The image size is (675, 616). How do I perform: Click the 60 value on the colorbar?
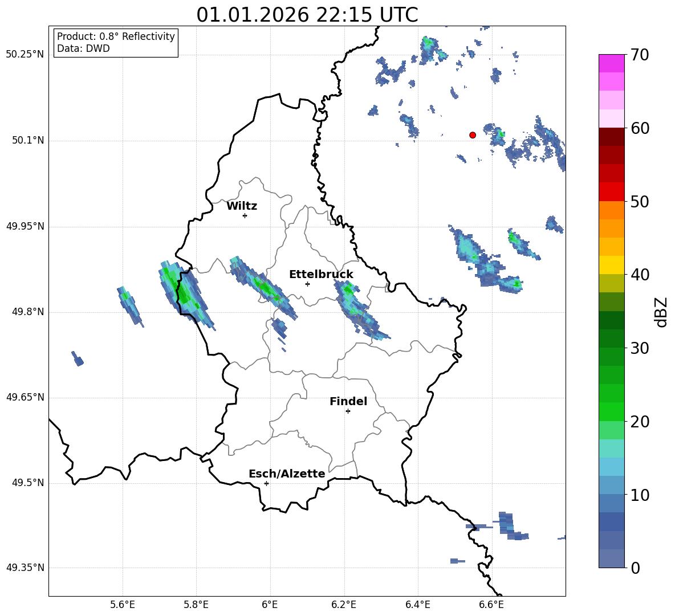[639, 128]
